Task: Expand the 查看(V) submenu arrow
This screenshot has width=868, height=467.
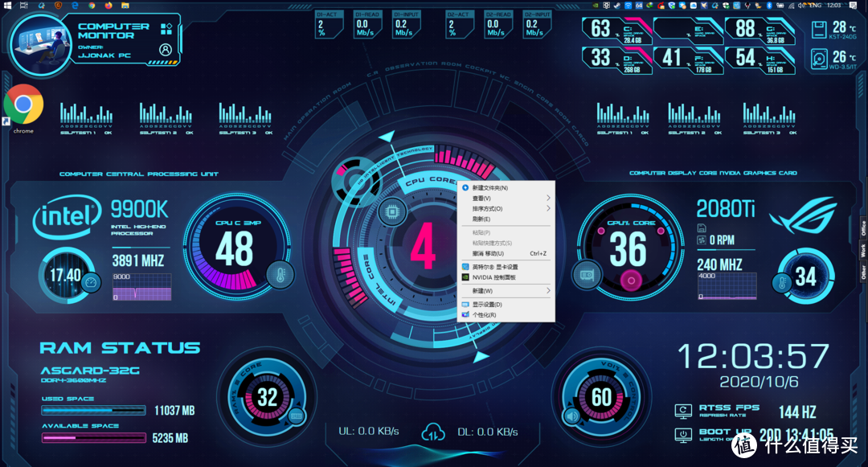Action: pyautogui.click(x=549, y=198)
